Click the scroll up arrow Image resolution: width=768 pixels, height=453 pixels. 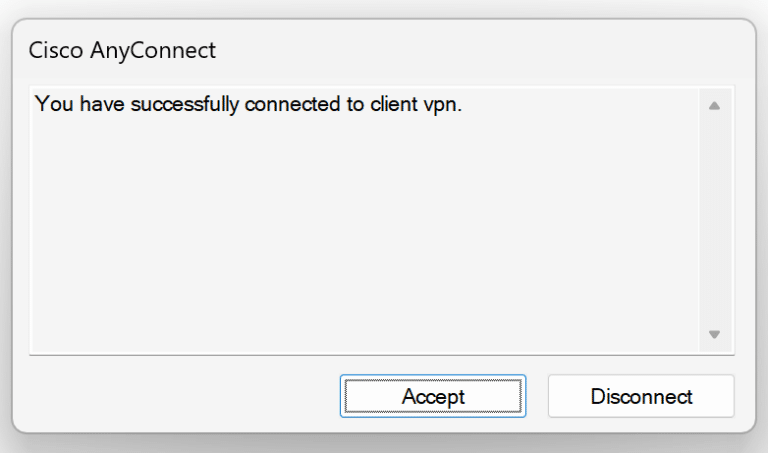click(x=714, y=105)
